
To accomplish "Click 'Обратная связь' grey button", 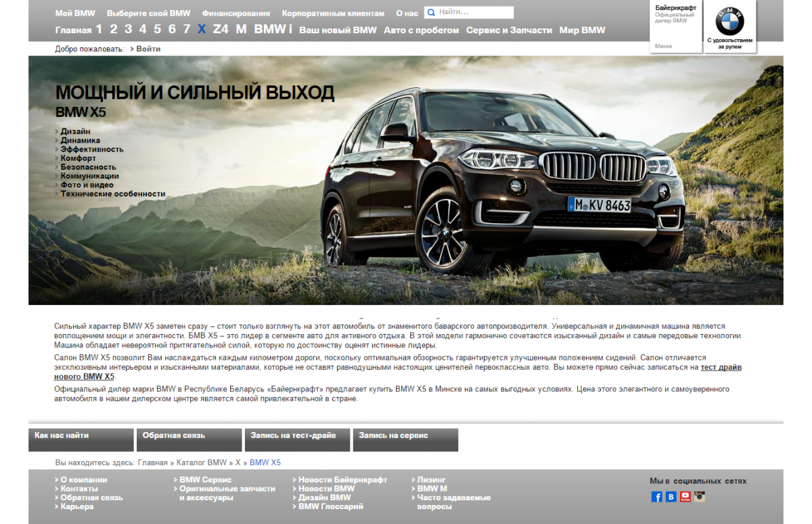I will click(x=189, y=439).
